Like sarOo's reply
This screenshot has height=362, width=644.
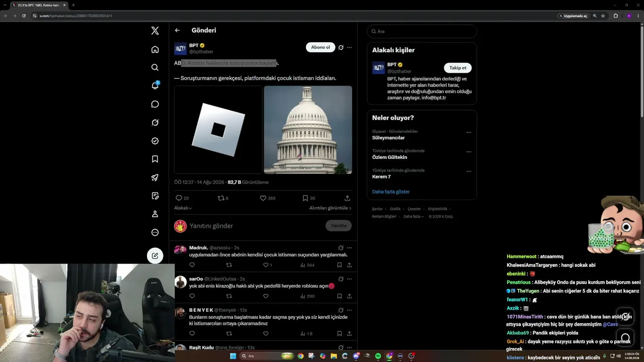coord(266,296)
